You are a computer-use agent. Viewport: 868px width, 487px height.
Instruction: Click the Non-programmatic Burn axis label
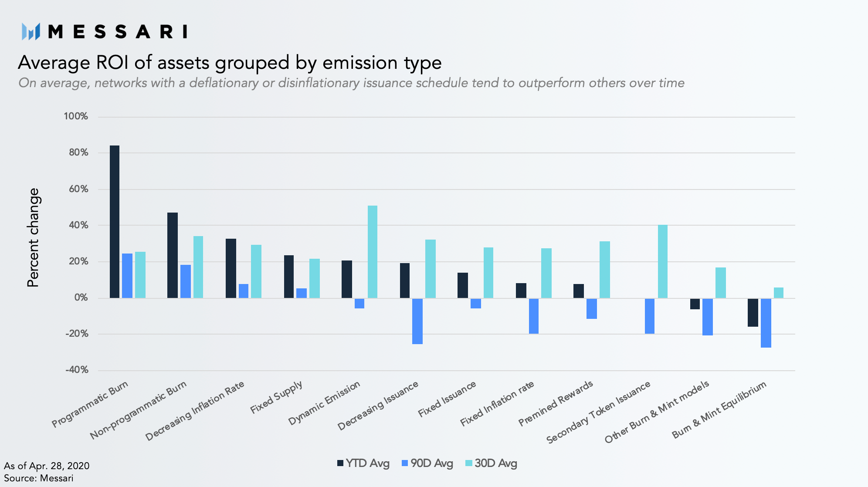[139, 409]
